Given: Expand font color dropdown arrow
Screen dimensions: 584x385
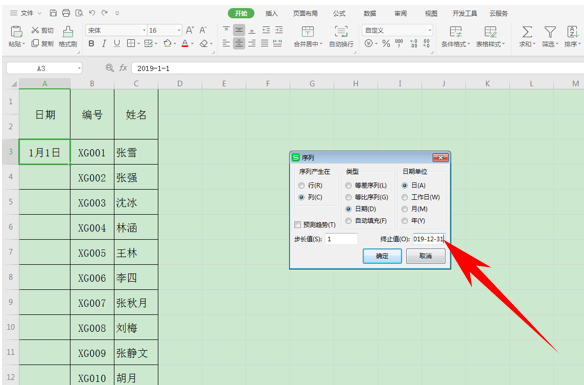Looking at the screenshot, I should coord(193,44).
